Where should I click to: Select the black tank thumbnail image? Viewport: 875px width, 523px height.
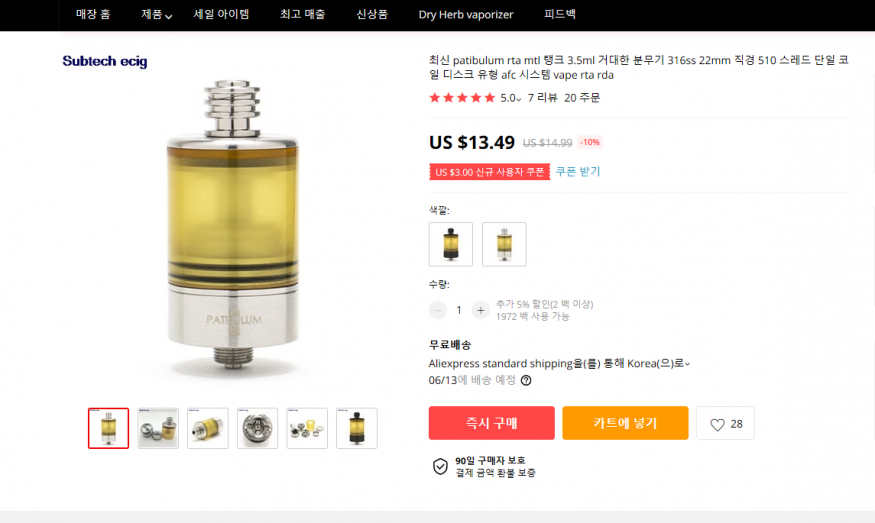coord(357,428)
